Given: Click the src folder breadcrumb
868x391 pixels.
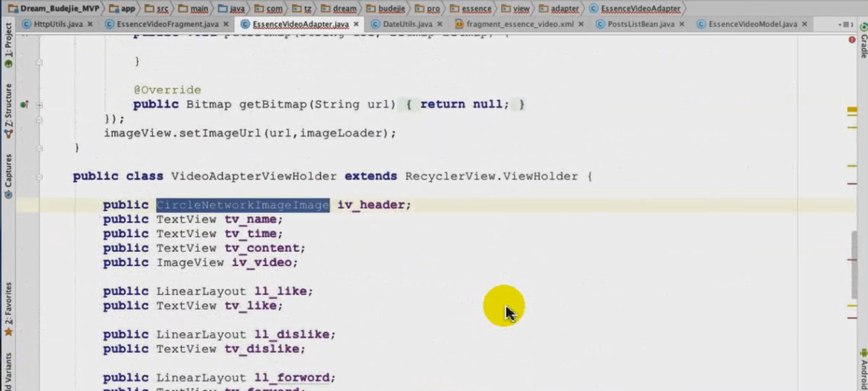Looking at the screenshot, I should tap(158, 9).
